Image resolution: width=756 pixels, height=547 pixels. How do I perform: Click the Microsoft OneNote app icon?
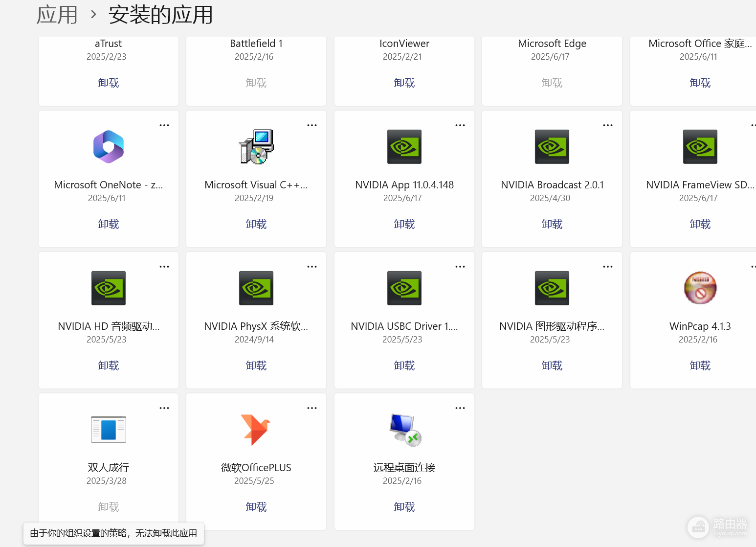109,147
